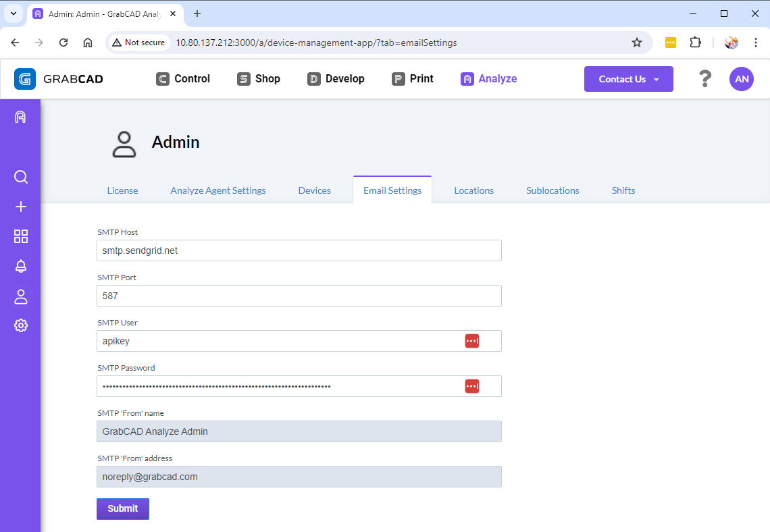This screenshot has height=532, width=770.
Task: Submit the email settings form
Action: (x=123, y=508)
